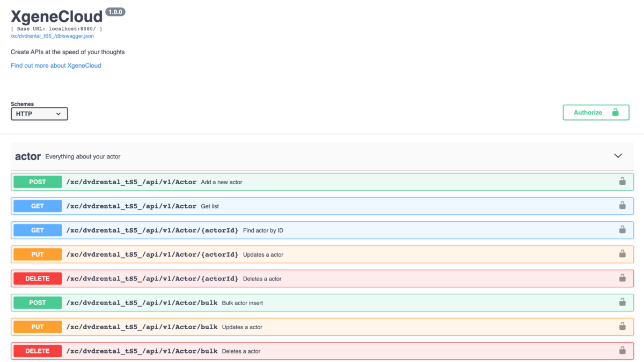Click lock icon on POST Add a new actor row
Viewport: 644px width, 362px height.
(623, 182)
